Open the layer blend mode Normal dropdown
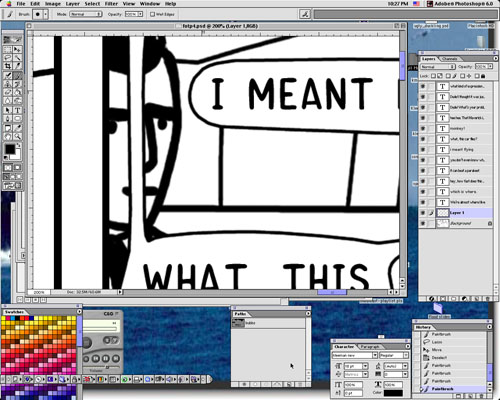Screen dimensions: 500x400 click(437, 67)
